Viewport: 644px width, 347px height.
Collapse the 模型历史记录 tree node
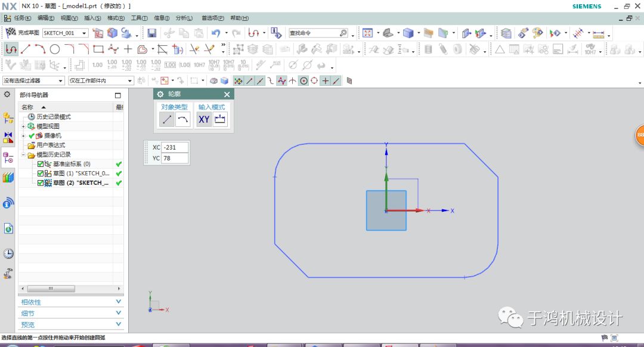coord(23,155)
